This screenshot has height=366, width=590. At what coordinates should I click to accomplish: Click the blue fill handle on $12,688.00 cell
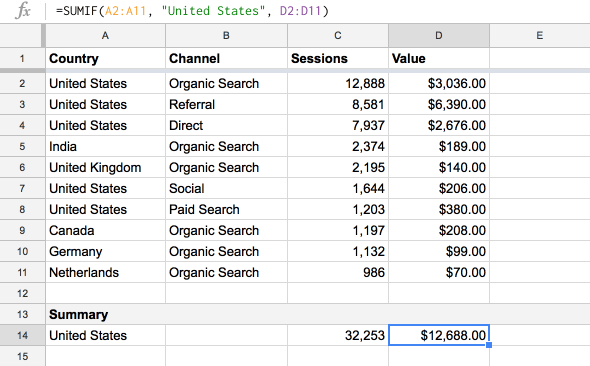[x=489, y=345]
